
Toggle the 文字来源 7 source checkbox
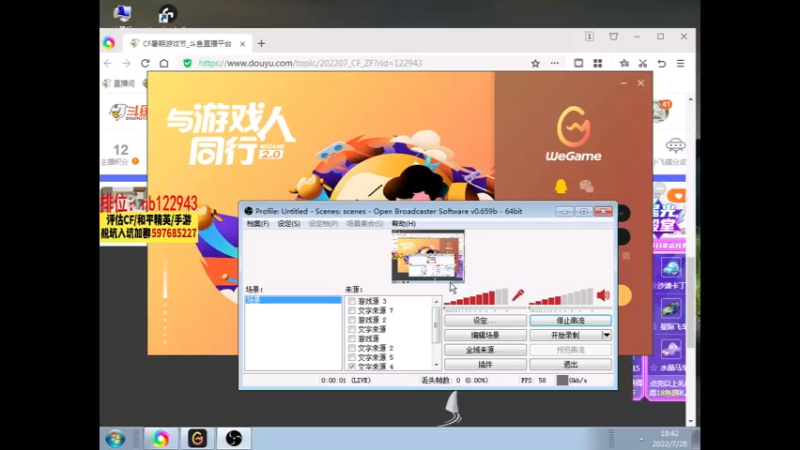(352, 310)
